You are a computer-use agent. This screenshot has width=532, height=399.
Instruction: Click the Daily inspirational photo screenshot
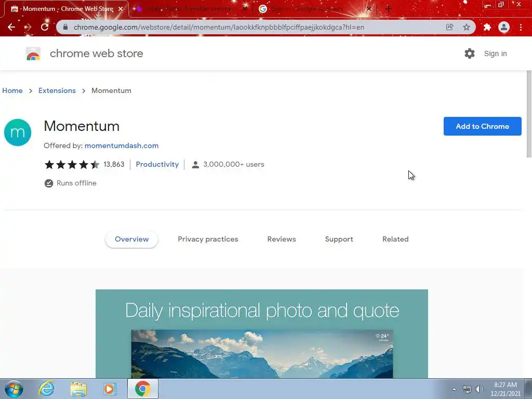point(262,334)
